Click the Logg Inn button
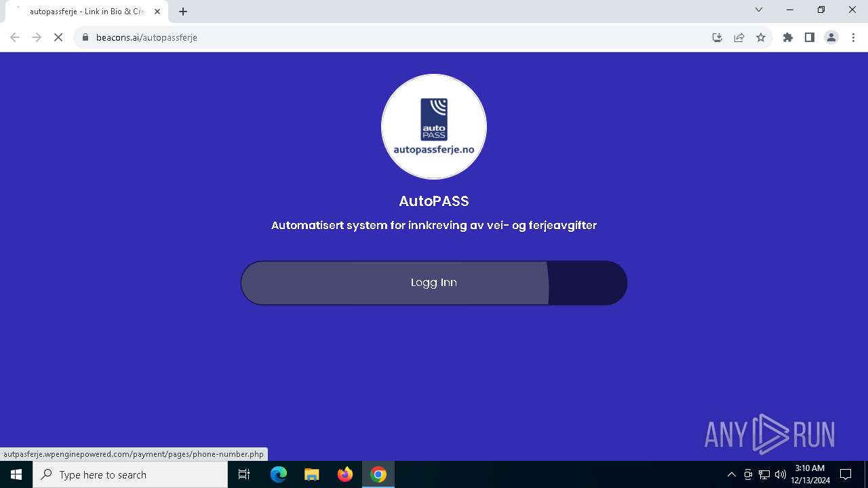This screenshot has height=488, width=868. tap(434, 283)
